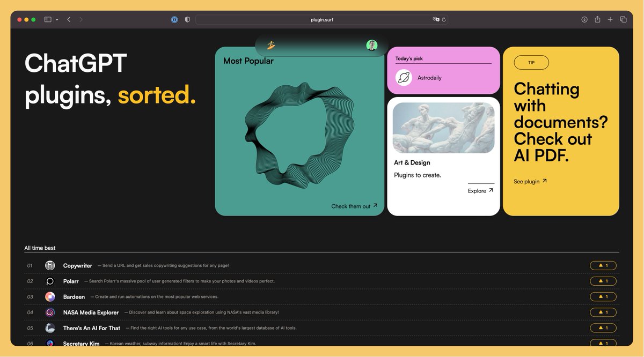Click the 'Check them out' link
644x357 pixels.
click(355, 206)
